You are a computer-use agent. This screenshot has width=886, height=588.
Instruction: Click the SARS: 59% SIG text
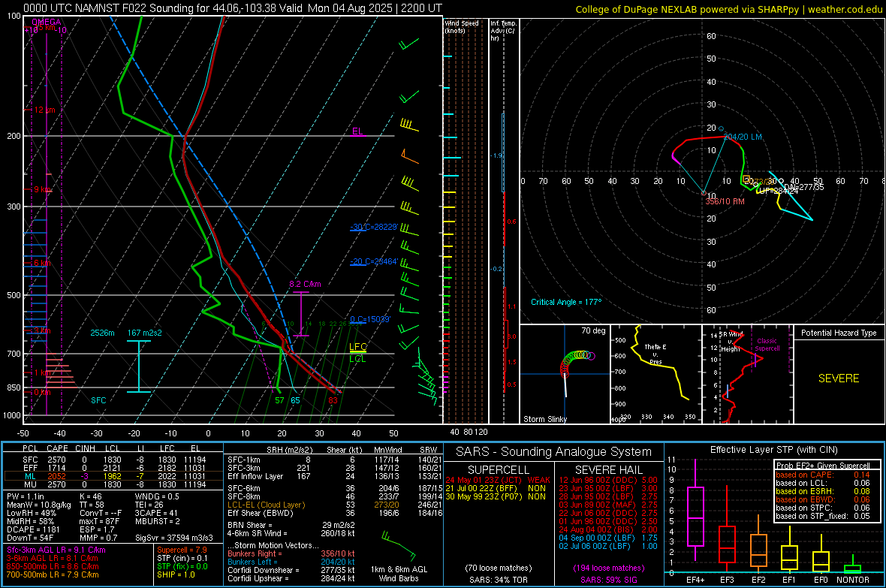tap(608, 580)
